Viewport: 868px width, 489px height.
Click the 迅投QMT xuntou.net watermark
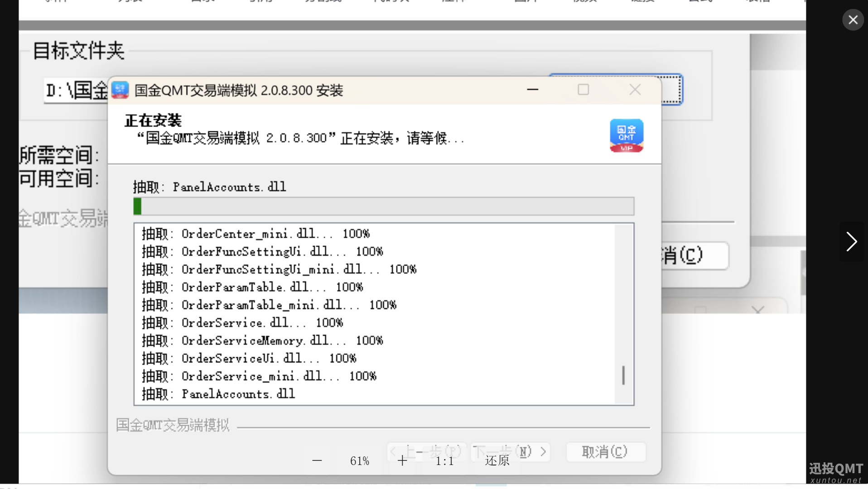836,473
